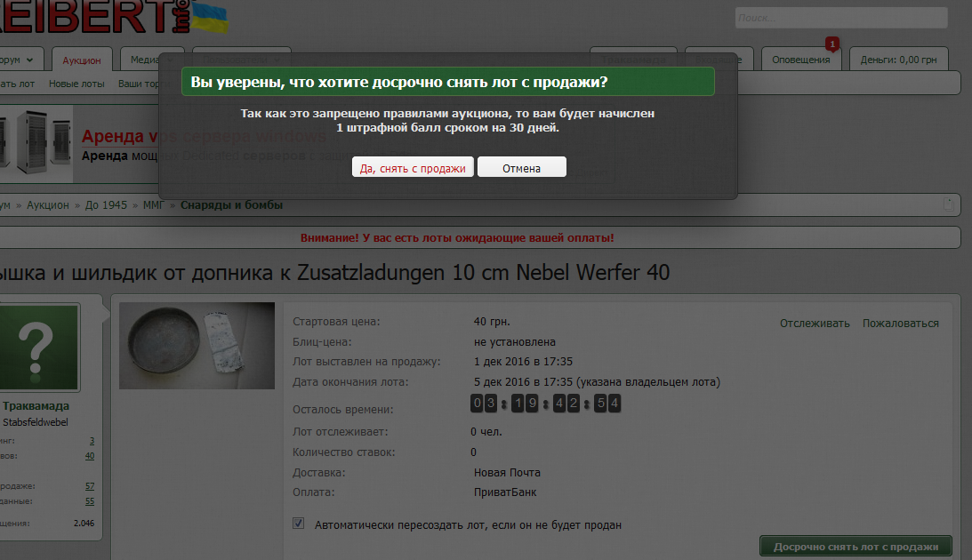Click the value 57 in user sidebar
972x560 pixels.
pyautogui.click(x=90, y=486)
